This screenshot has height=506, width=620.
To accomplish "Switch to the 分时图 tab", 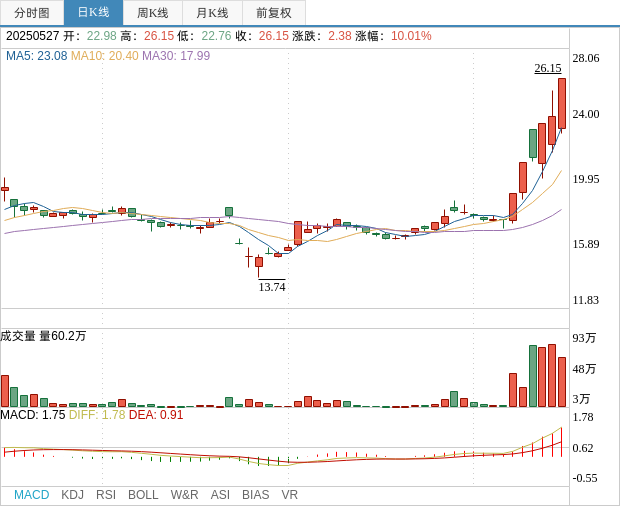I will click(x=32, y=13).
